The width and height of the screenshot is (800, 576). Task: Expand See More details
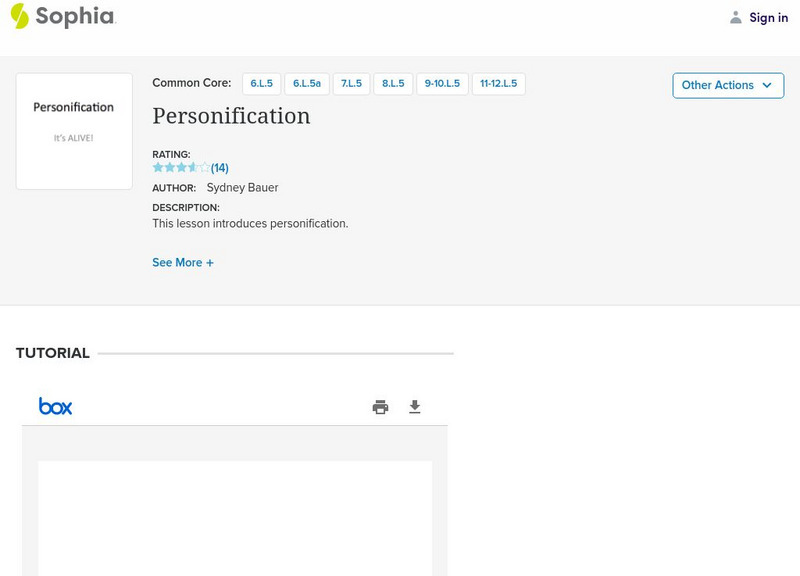[x=183, y=263]
